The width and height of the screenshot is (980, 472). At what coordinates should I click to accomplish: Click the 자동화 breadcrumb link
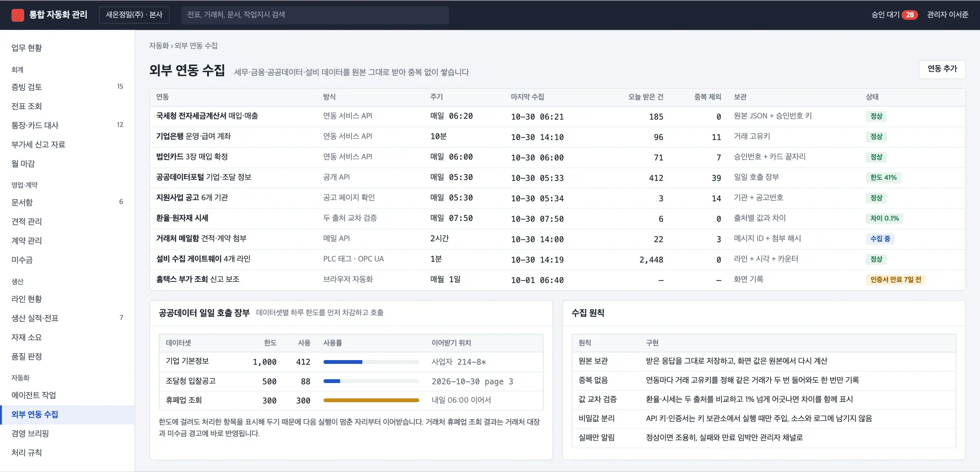(159, 46)
